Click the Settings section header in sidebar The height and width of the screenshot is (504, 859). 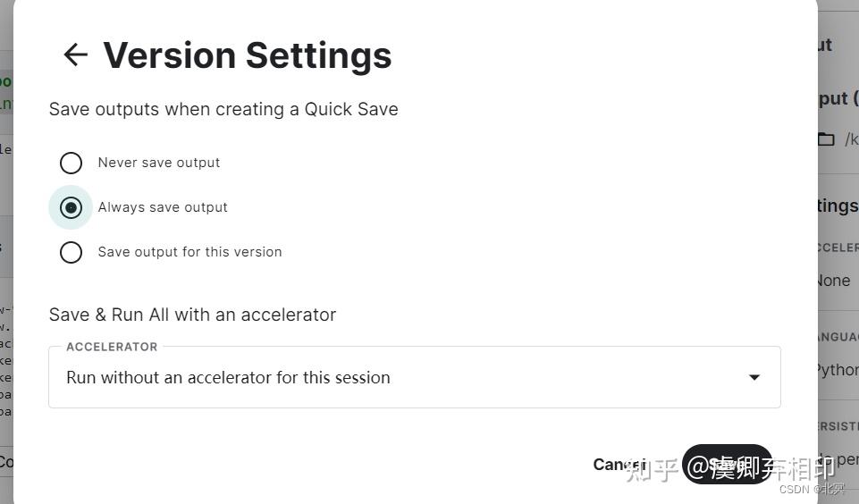coord(838,206)
